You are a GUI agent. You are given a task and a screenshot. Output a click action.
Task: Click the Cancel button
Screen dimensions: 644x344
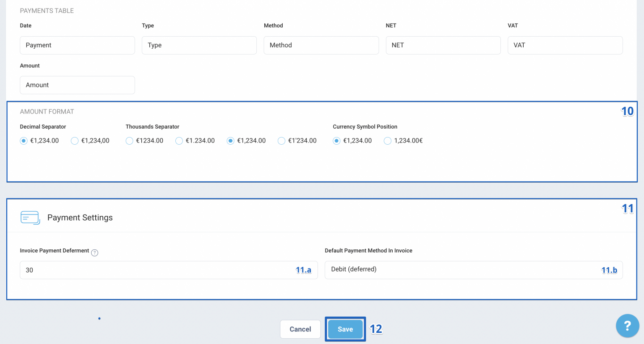coord(300,329)
